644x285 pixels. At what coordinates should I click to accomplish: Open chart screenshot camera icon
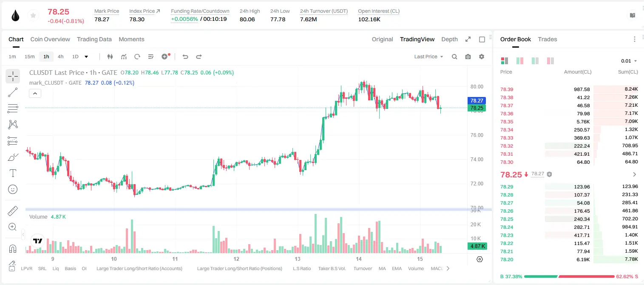point(468,57)
